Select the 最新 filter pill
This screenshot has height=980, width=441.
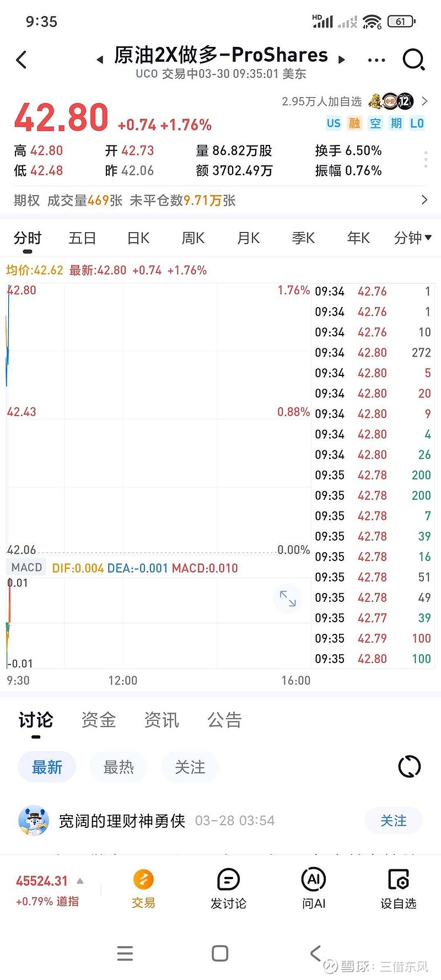(47, 767)
